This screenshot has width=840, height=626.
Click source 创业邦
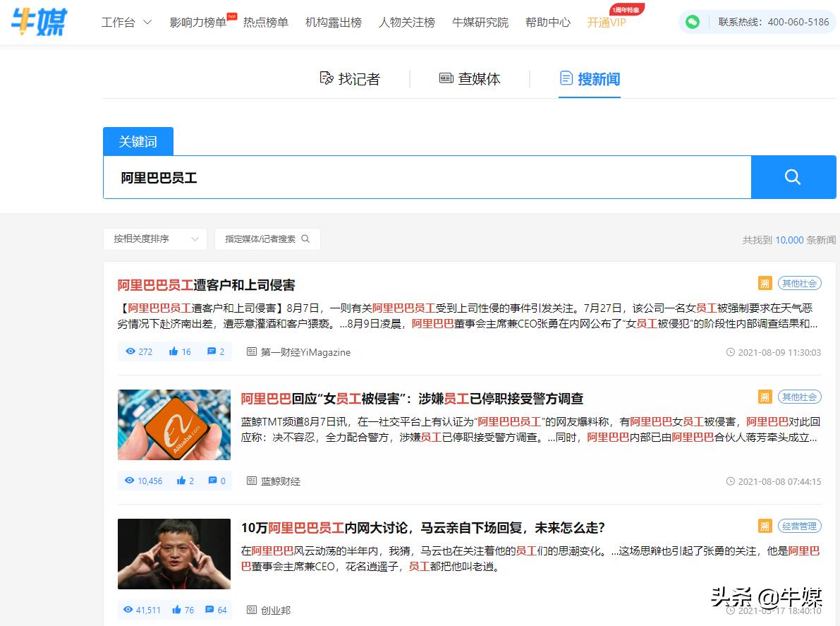(x=275, y=610)
